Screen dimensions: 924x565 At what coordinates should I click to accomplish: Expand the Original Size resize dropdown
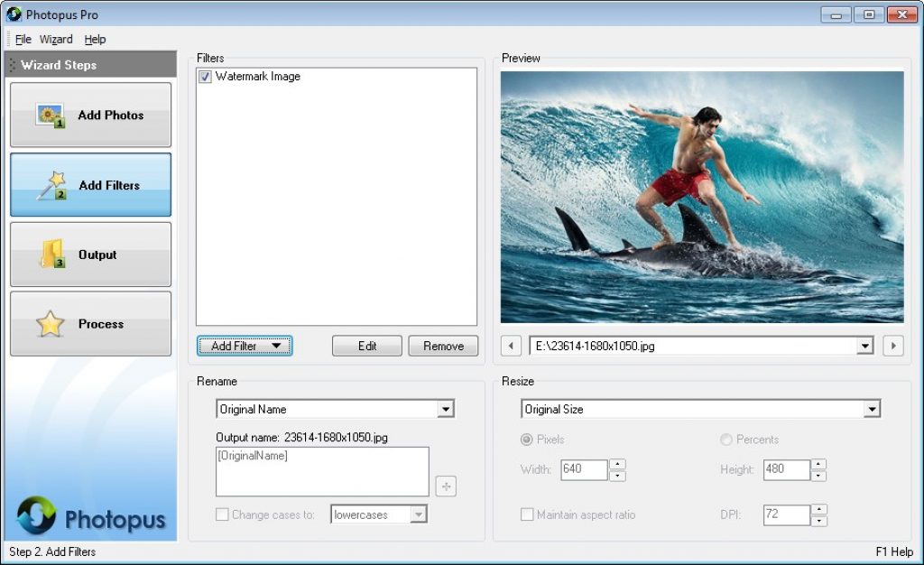point(871,410)
